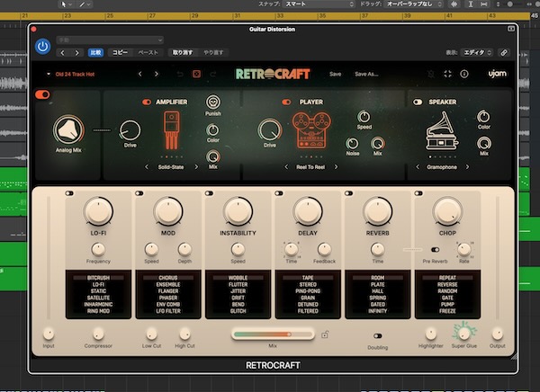Click the 比較 compare button
The image size is (540, 392).
pyautogui.click(x=95, y=53)
